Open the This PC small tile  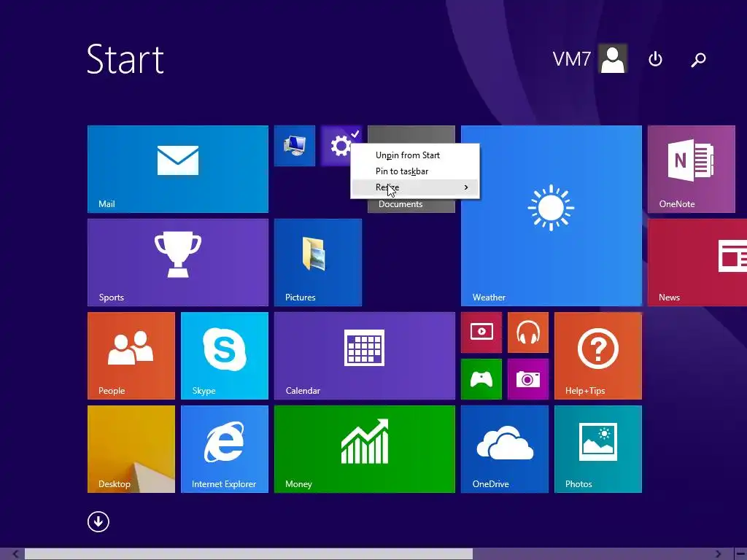(295, 146)
